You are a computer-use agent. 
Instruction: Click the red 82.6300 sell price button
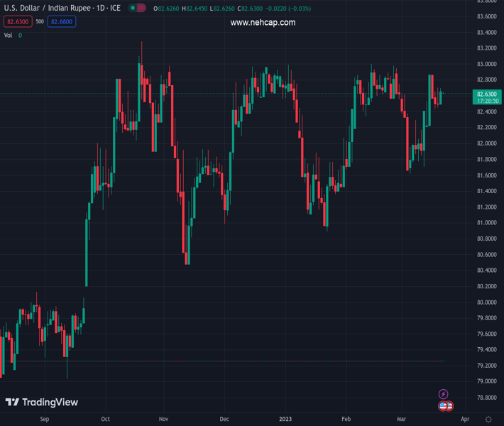(17, 21)
